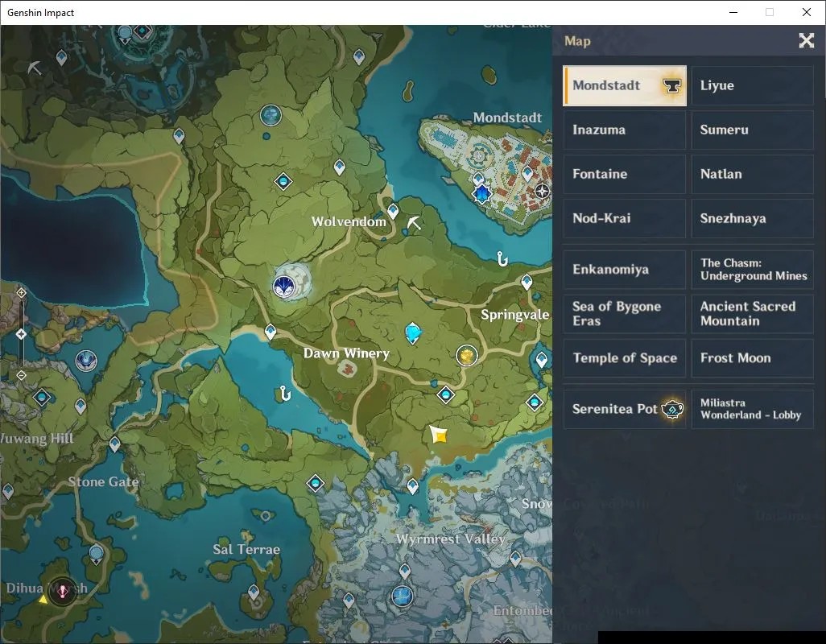Select Nod-Krai from the map list
826x644 pixels.
(624, 218)
